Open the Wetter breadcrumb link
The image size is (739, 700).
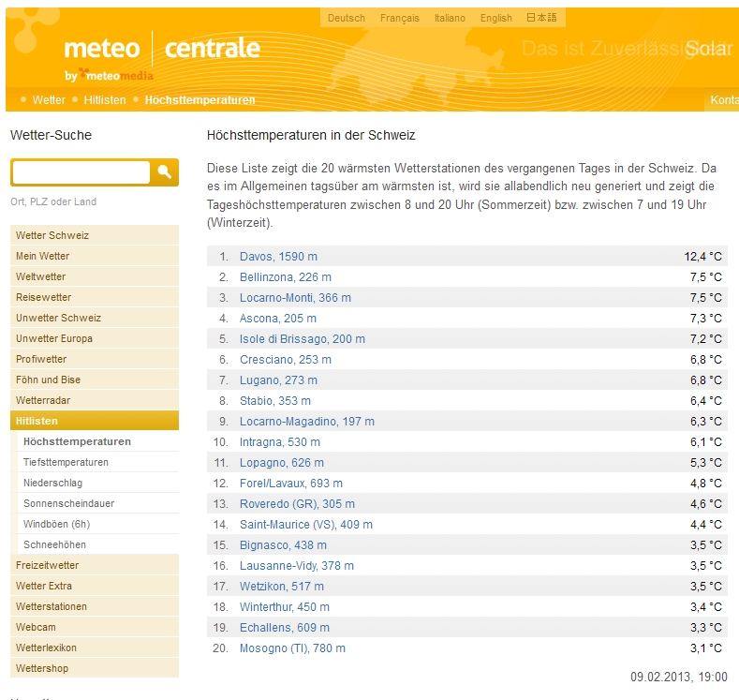point(49,100)
